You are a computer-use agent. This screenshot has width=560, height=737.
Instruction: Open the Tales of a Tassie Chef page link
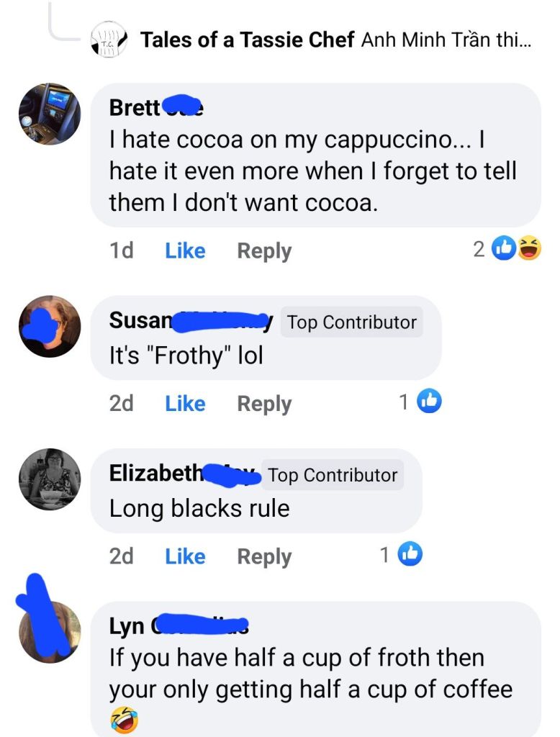pos(248,40)
